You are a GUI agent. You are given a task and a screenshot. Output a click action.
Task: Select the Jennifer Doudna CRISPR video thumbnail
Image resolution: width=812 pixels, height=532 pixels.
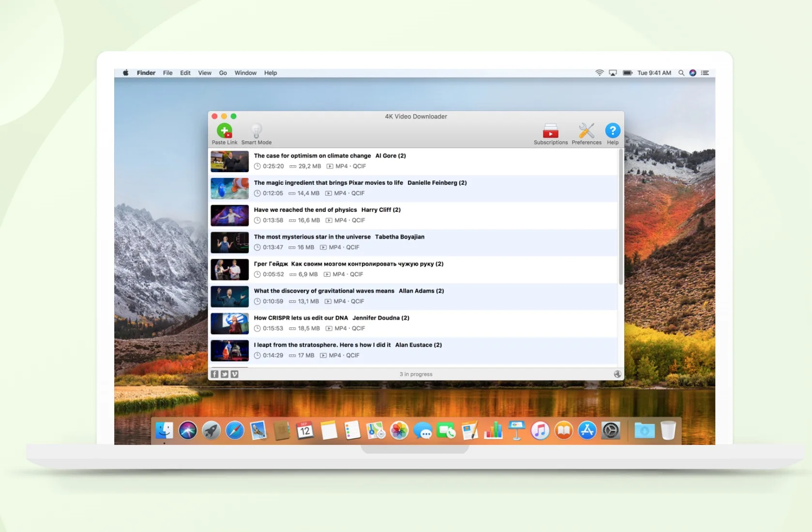pos(230,324)
